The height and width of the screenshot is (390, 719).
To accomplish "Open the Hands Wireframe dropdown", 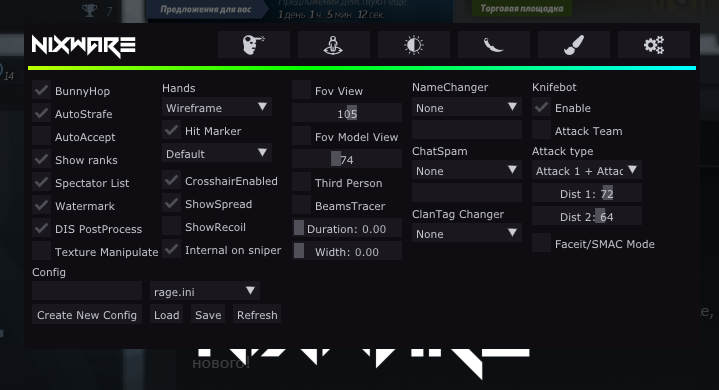I will point(217,107).
